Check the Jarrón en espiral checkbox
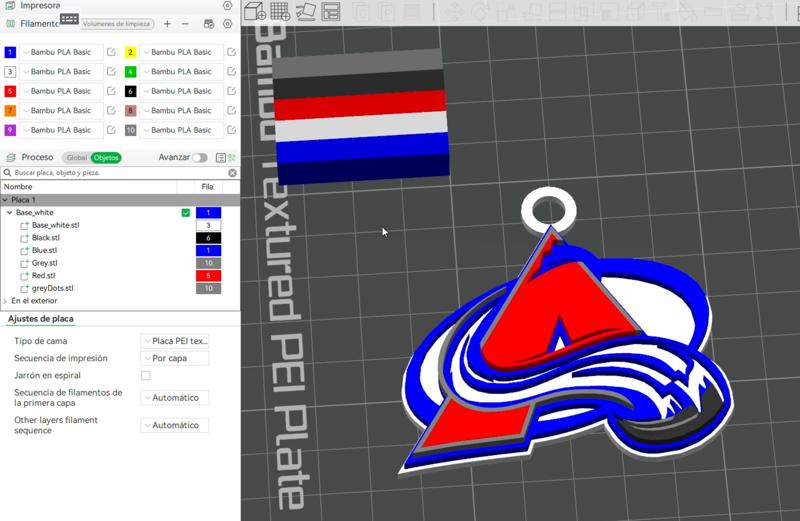The height and width of the screenshot is (521, 800). click(x=145, y=376)
